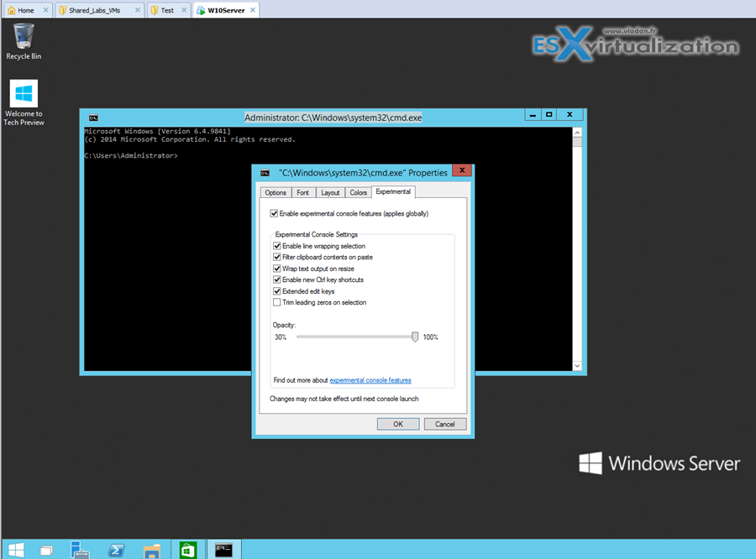This screenshot has height=559, width=756.
Task: Open the Shared_Labs_VMs tab
Action: [x=94, y=10]
